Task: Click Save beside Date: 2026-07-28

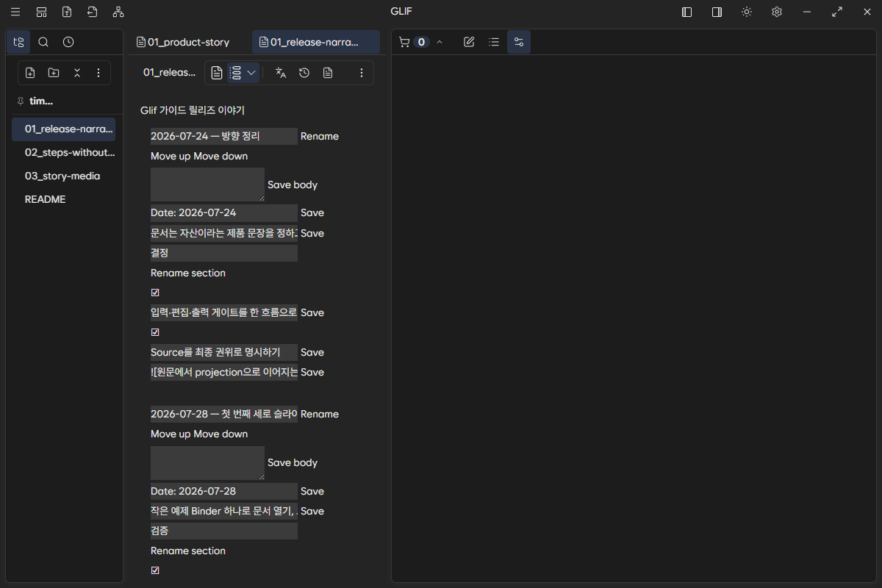Action: [x=312, y=491]
